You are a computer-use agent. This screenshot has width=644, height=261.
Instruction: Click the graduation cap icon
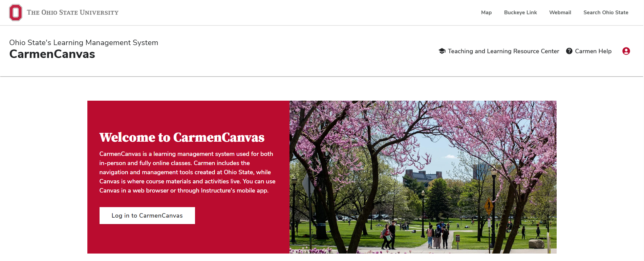coord(442,51)
